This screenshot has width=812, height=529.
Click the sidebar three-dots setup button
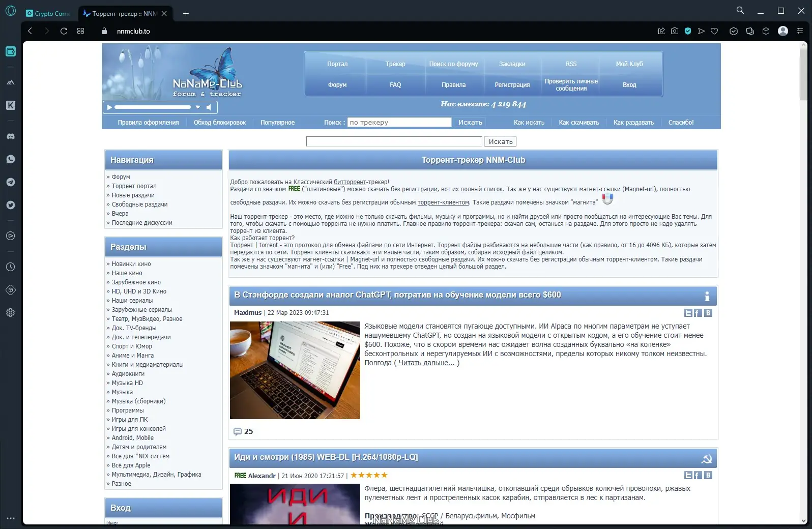pos(10,518)
